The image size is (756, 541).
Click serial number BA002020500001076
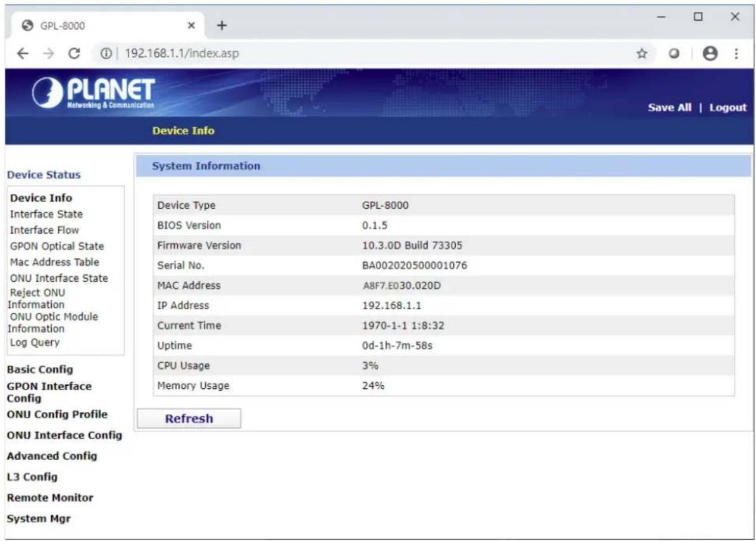[415, 265]
